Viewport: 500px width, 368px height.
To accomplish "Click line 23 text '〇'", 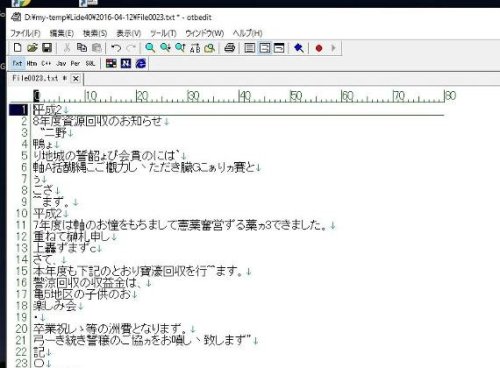I will click(x=39, y=363).
